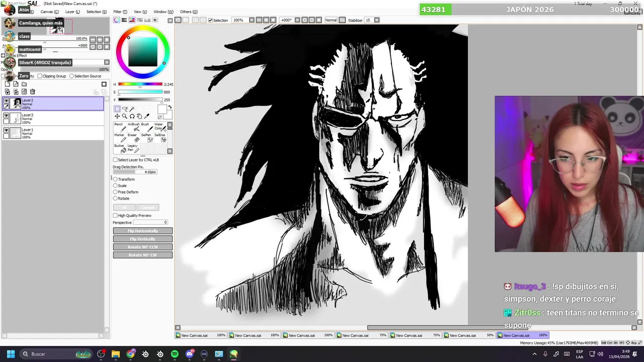Toggle the swatches panel icon
644x362 pixels.
147,20
